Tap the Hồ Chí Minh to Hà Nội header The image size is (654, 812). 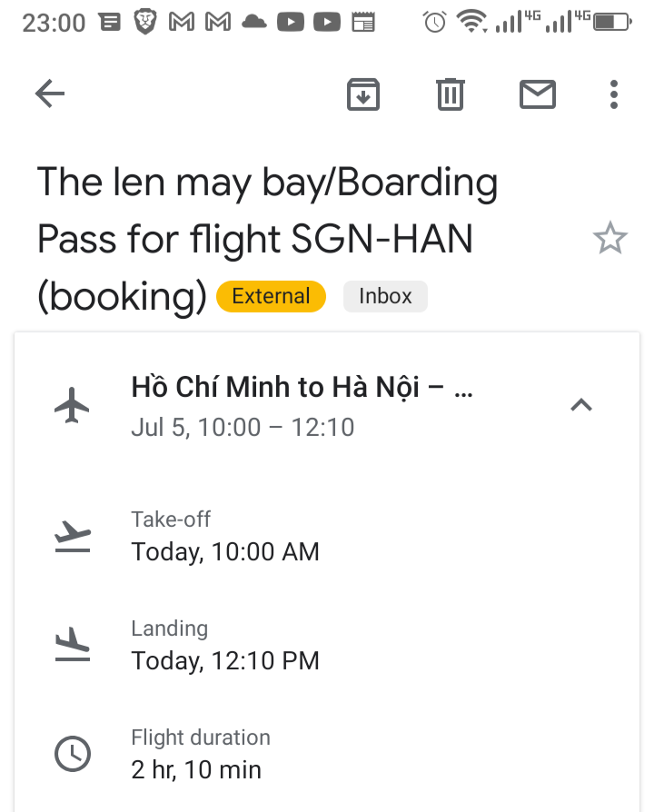coord(302,388)
